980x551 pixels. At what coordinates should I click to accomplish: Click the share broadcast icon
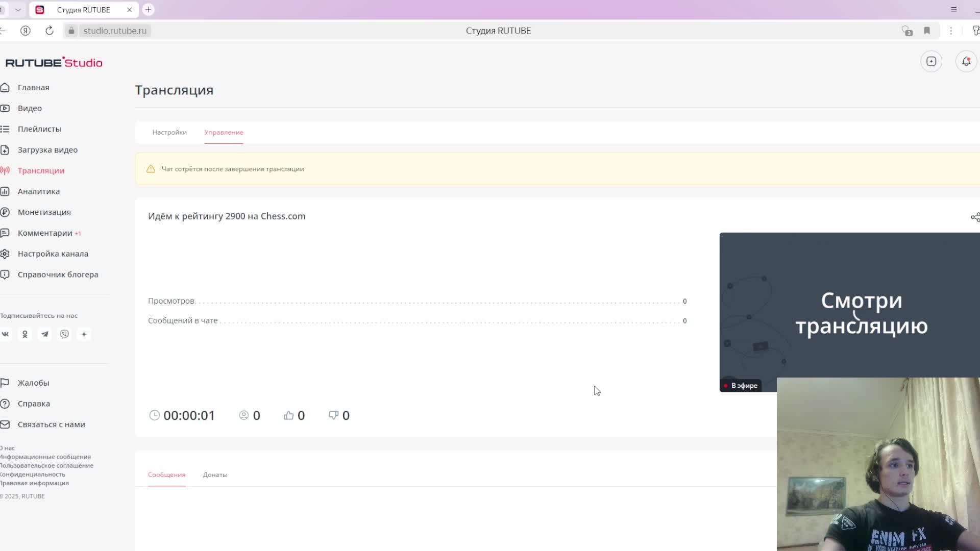click(x=975, y=217)
